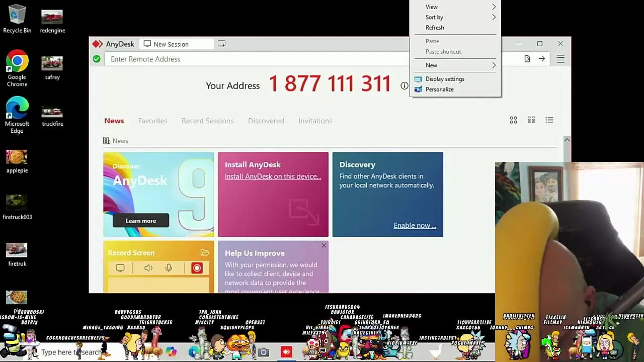Click the News section header label
Screen dimensions: 644x362
(x=120, y=141)
